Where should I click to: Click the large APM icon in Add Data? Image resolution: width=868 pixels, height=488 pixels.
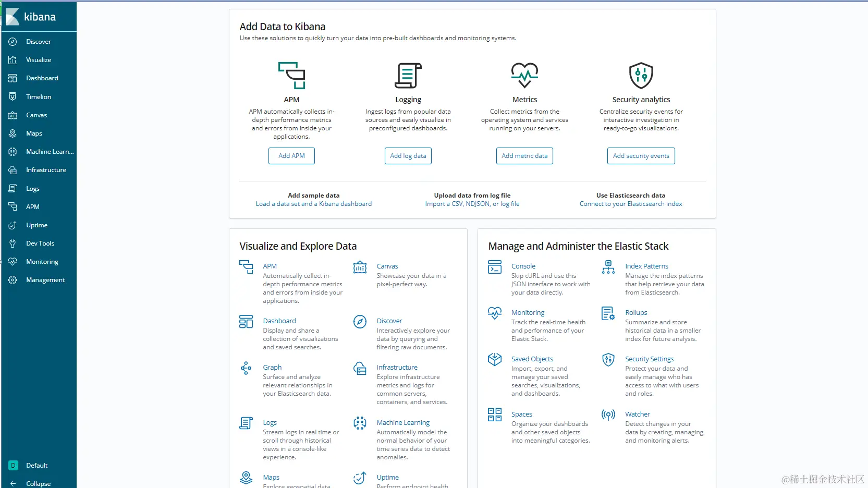291,76
